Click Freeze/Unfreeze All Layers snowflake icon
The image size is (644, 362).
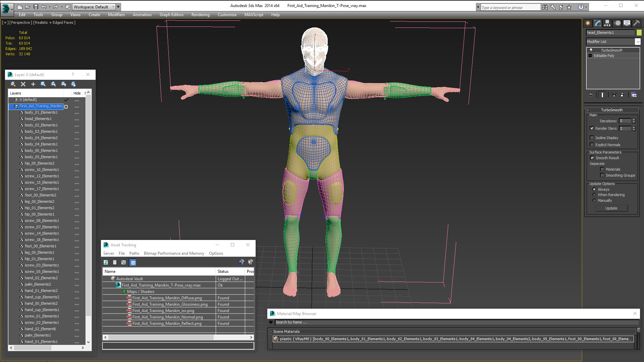[x=73, y=84]
